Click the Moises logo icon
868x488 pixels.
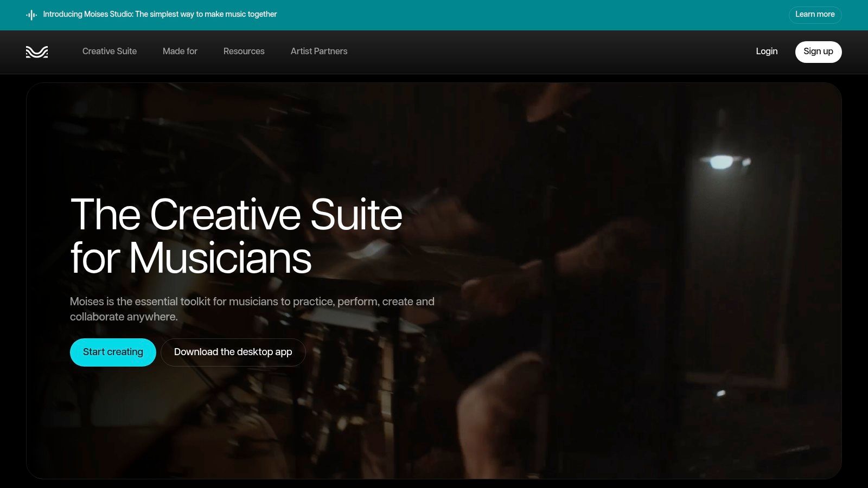(37, 52)
